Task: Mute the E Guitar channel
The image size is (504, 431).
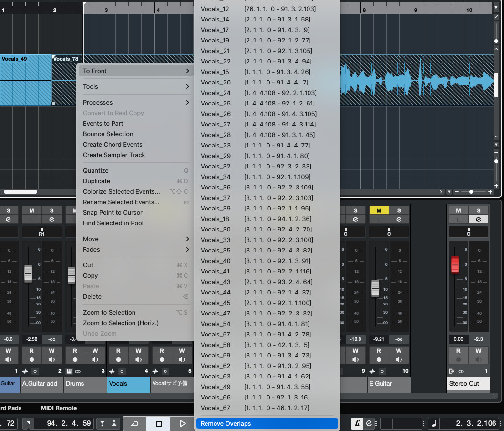Action: click(379, 210)
